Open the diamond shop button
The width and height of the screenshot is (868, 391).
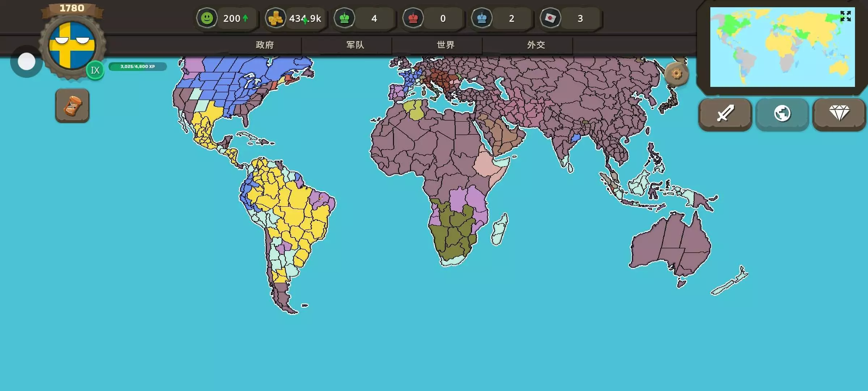(839, 114)
